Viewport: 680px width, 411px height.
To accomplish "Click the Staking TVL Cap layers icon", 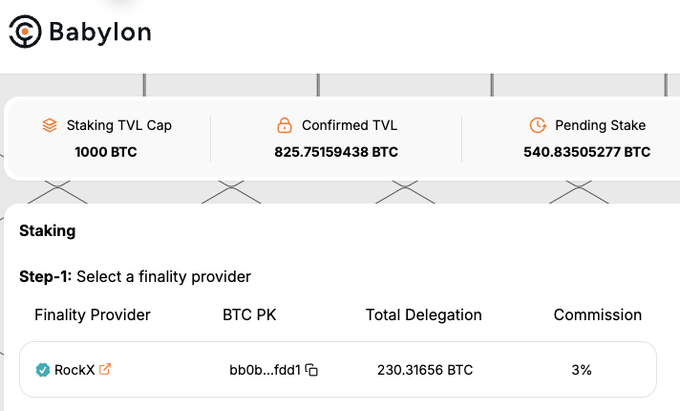I will tap(50, 126).
